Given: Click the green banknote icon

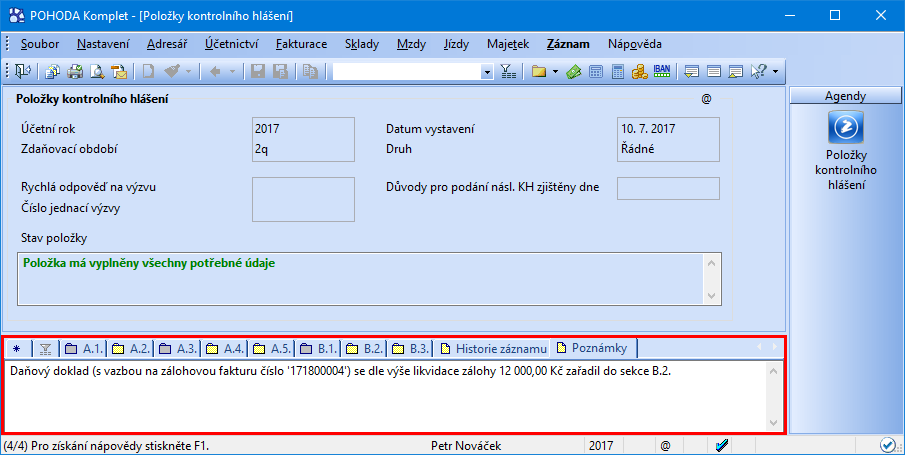Looking at the screenshot, I should [x=573, y=72].
